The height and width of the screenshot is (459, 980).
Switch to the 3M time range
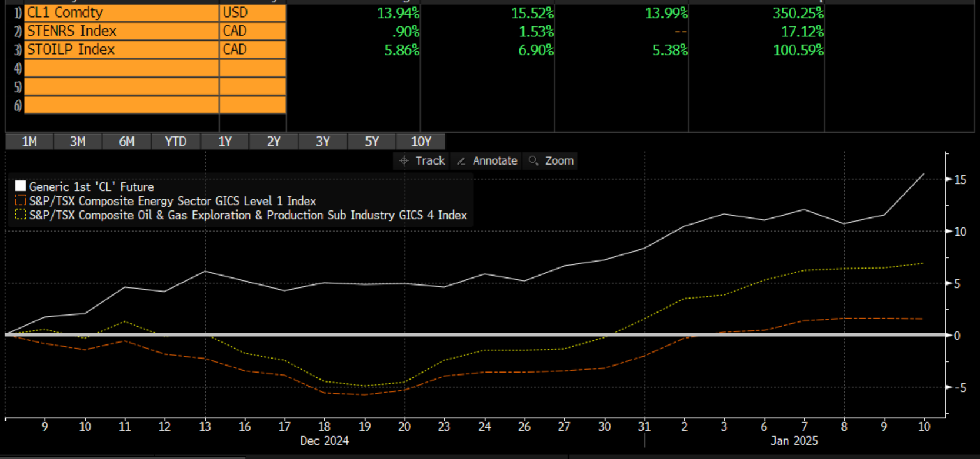coord(78,142)
